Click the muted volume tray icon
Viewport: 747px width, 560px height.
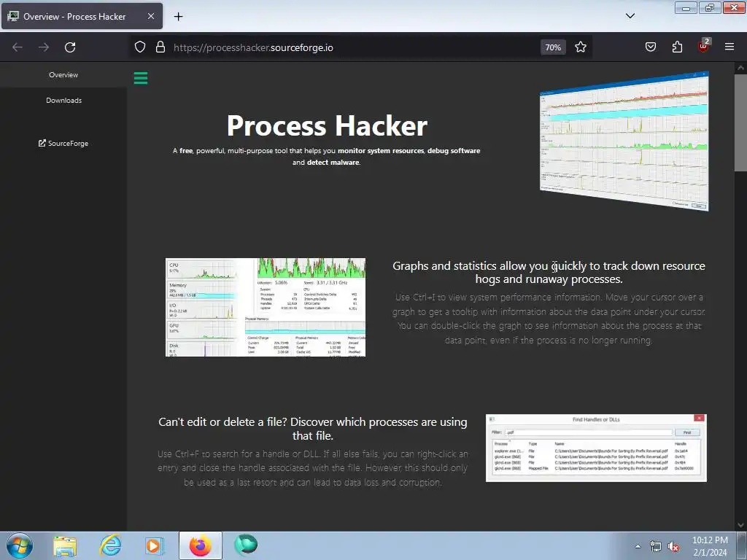click(673, 547)
